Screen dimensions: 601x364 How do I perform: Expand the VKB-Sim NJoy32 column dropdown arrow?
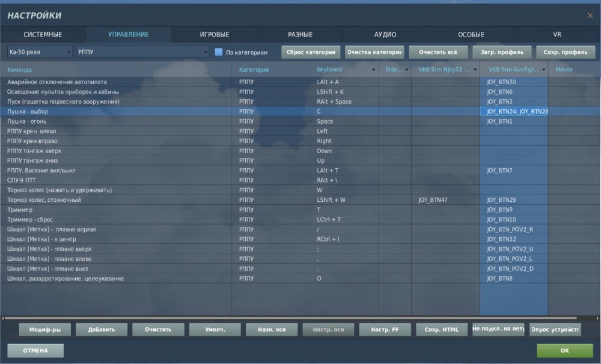click(475, 69)
